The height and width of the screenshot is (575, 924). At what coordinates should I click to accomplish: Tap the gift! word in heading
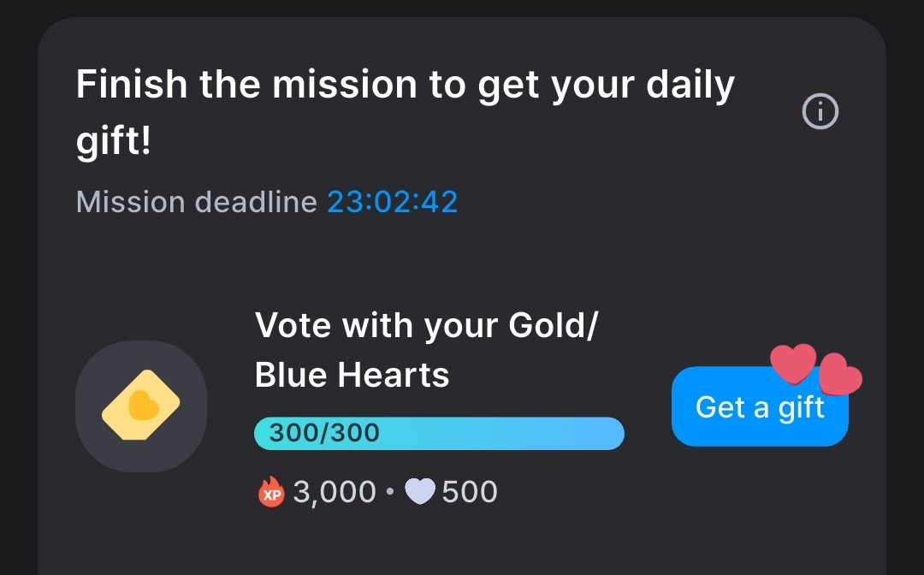tap(114, 141)
